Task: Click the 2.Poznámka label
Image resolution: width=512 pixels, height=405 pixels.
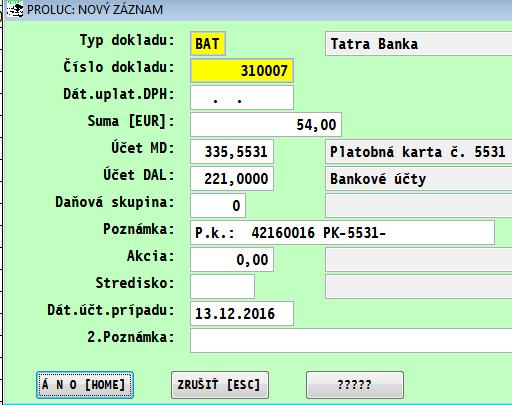Action: pos(131,337)
